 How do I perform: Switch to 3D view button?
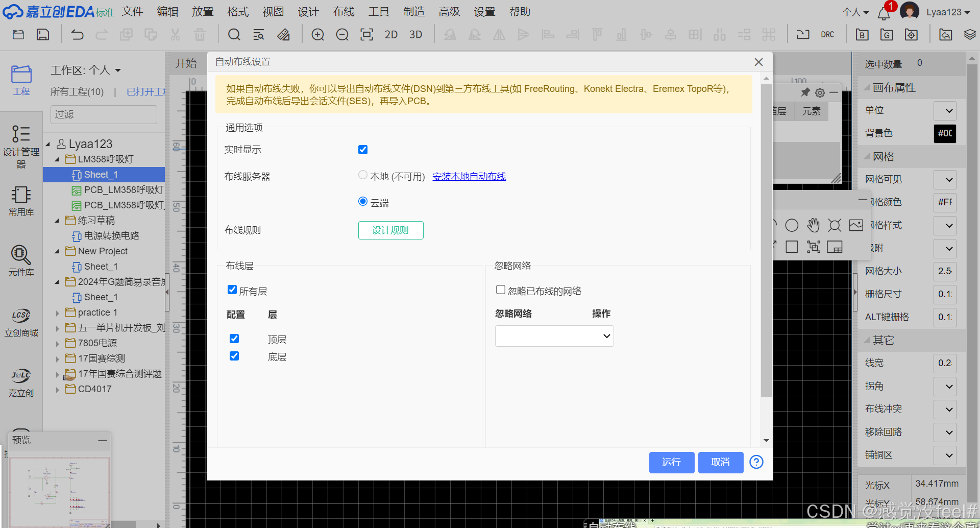(x=415, y=35)
